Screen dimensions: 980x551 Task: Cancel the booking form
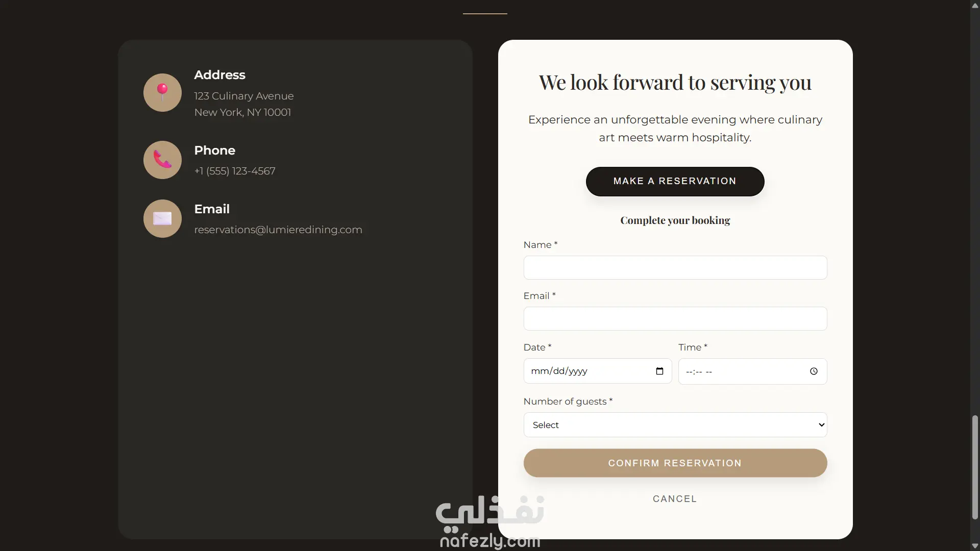pyautogui.click(x=675, y=499)
